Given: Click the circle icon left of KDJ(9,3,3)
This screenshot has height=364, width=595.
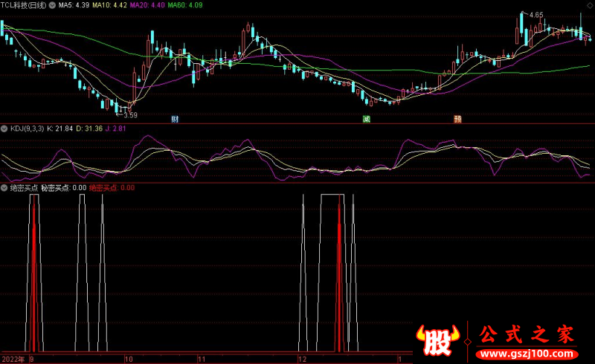Looking at the screenshot, I should coord(4,129).
